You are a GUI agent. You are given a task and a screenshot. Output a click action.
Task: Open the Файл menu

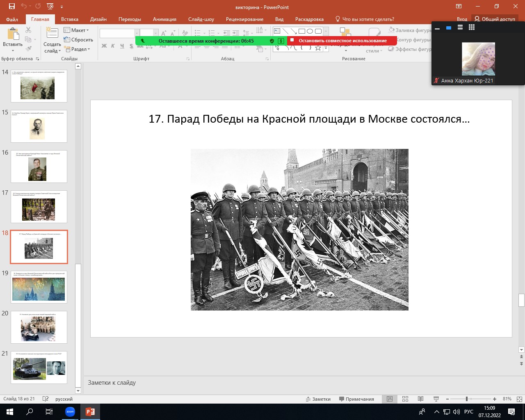click(x=12, y=19)
